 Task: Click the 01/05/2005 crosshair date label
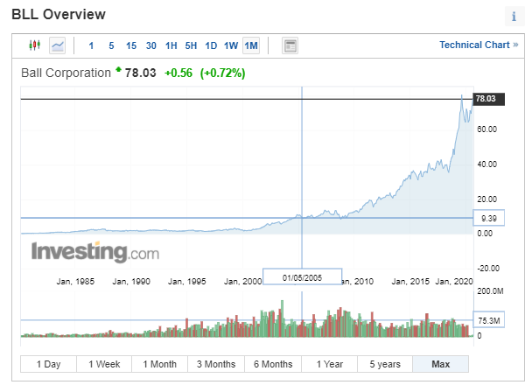coord(302,277)
